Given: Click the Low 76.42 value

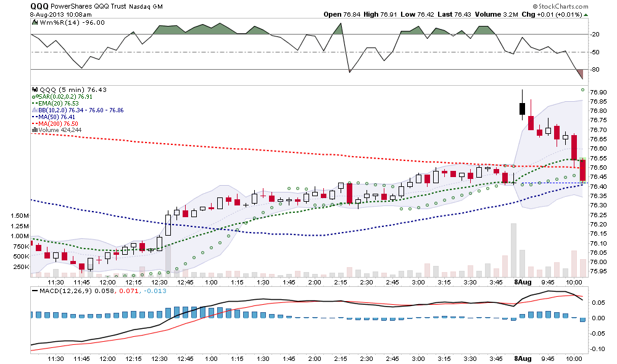Looking at the screenshot, I should pyautogui.click(x=417, y=15).
